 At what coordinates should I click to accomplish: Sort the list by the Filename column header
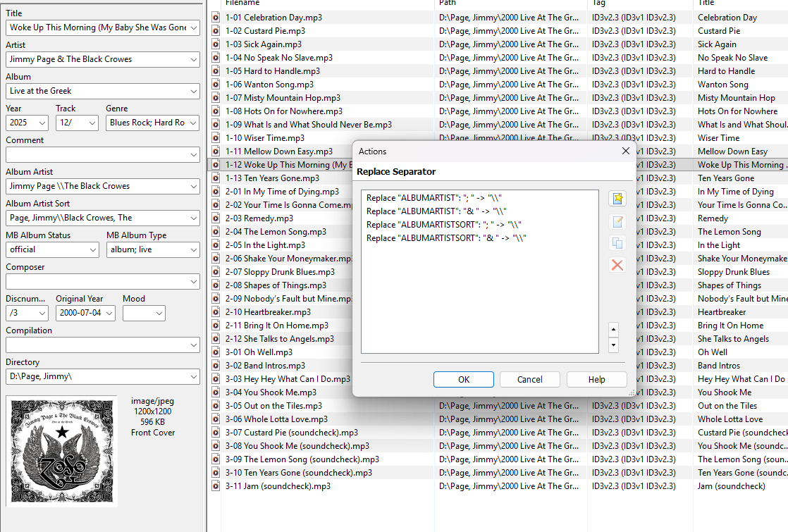[x=242, y=4]
